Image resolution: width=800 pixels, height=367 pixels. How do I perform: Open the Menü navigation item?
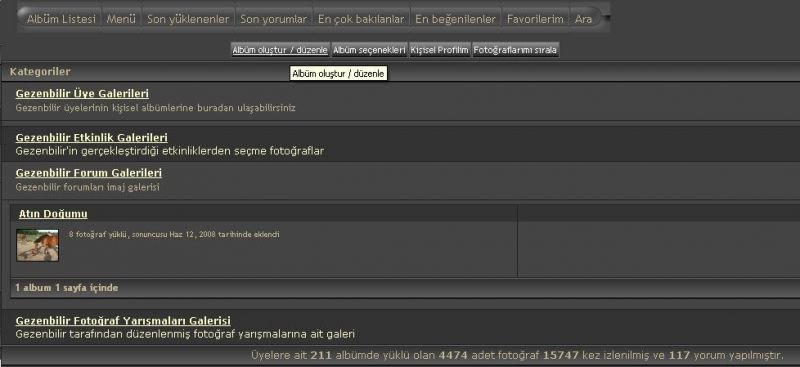point(121,19)
